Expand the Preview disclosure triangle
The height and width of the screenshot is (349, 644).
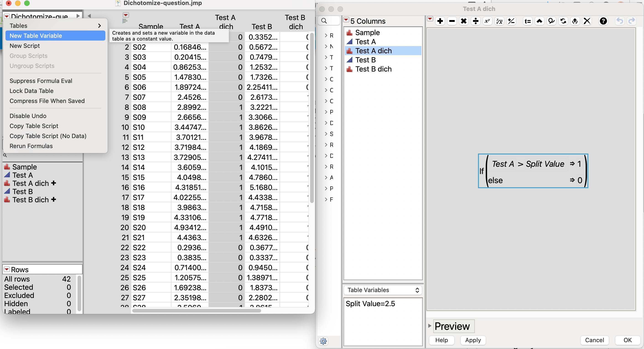(x=429, y=326)
